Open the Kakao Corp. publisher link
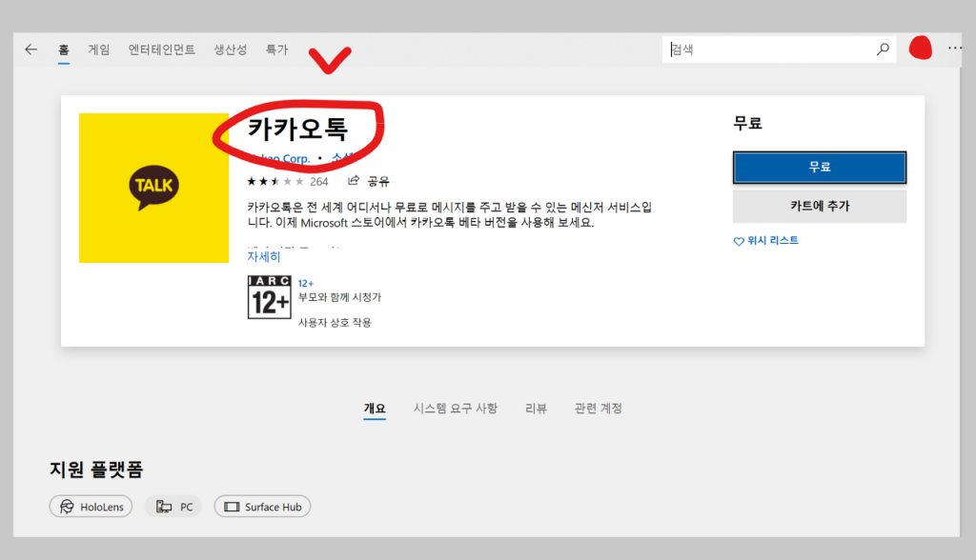This screenshot has height=560, width=976. [279, 158]
